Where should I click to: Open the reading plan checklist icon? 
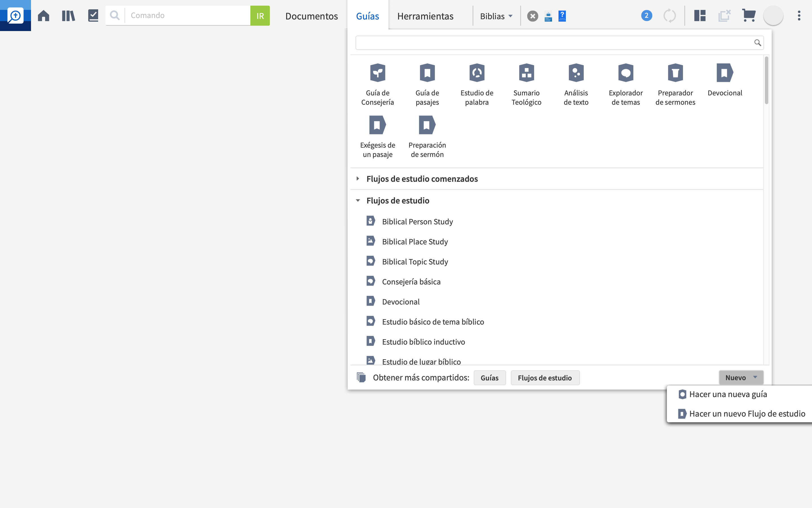click(93, 16)
